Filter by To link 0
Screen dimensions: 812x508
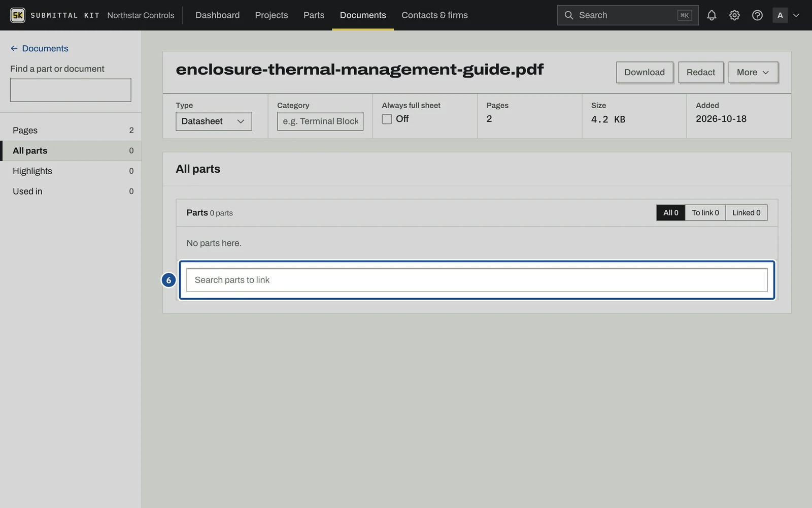pos(705,213)
